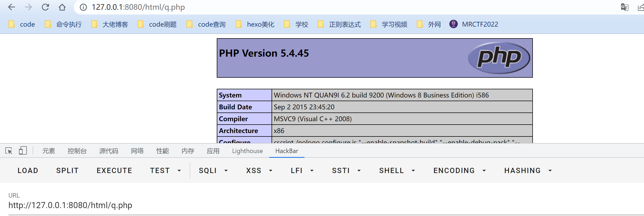Expand the TEST dropdown menu
Image resolution: width=644 pixels, height=216 pixels.
tap(165, 170)
